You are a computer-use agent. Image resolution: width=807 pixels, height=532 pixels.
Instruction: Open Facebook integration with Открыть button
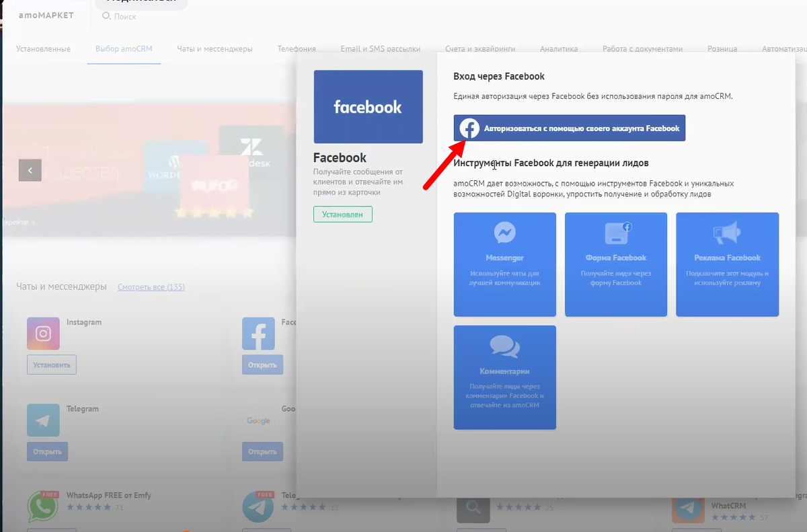(262, 365)
